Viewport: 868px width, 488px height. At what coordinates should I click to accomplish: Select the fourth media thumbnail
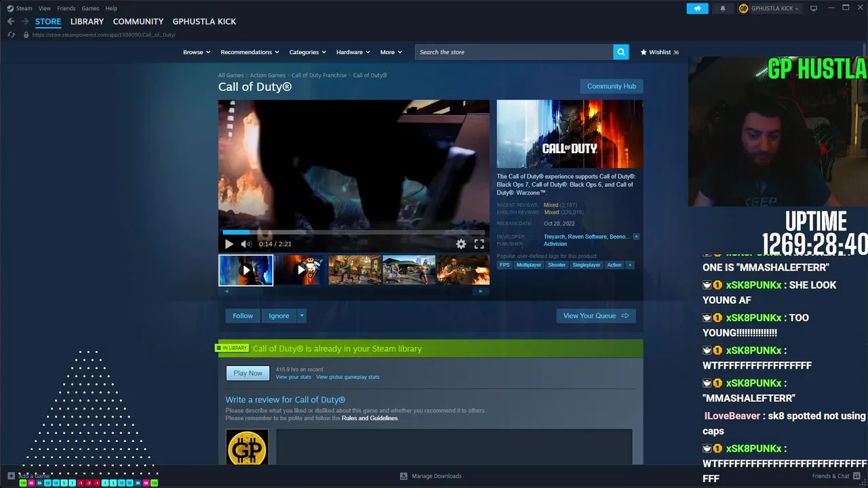click(x=409, y=270)
